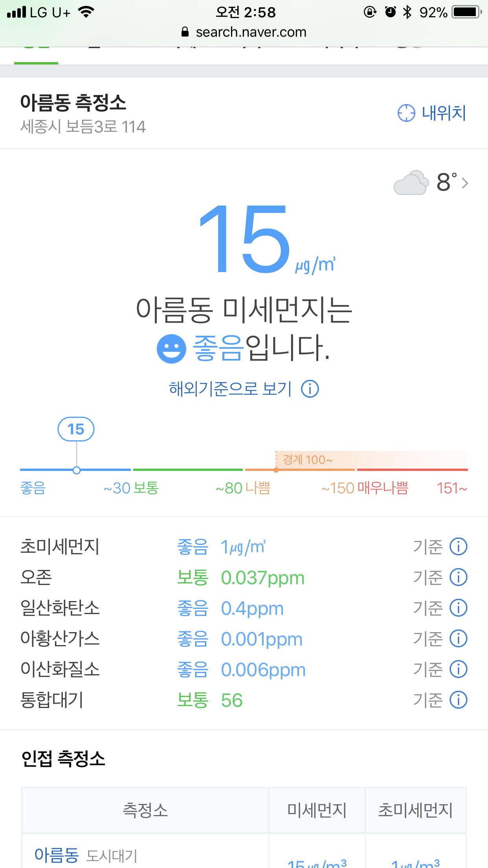Tap the 초미세먼지 column header in table
Screen dimensions: 488x868
(416, 810)
